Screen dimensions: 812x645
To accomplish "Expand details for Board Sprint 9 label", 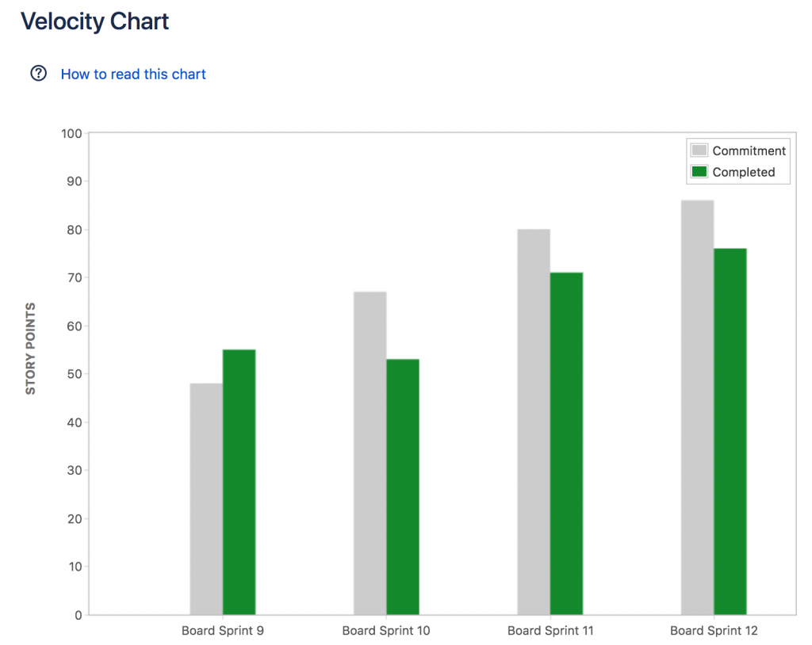I will [222, 630].
